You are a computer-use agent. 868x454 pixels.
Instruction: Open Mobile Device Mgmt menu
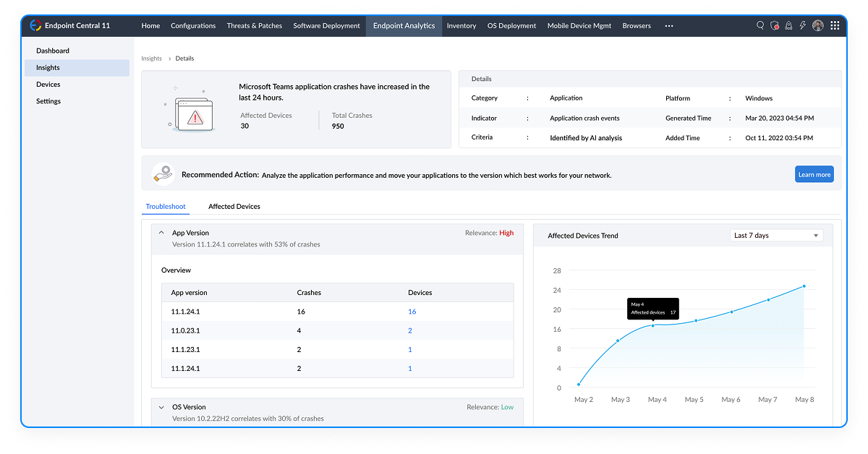(x=579, y=26)
